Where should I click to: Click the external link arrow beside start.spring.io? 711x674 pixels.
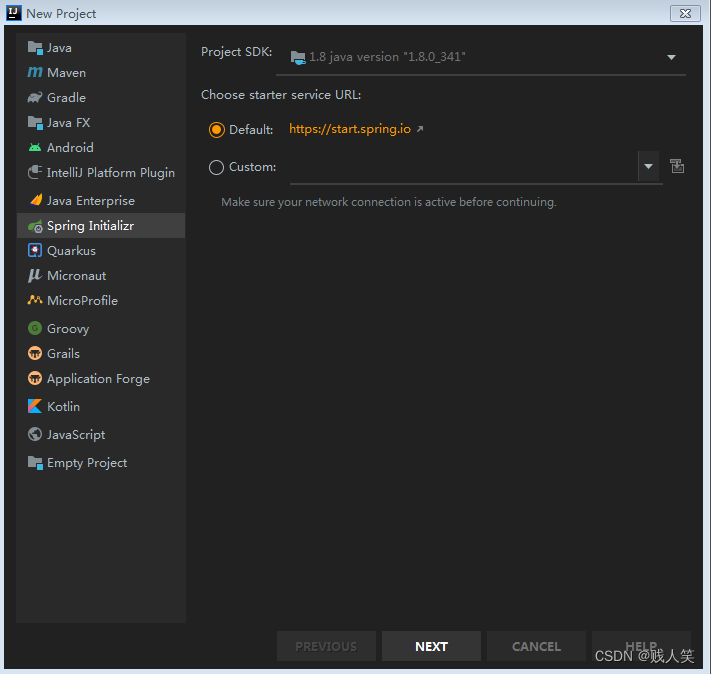click(420, 129)
